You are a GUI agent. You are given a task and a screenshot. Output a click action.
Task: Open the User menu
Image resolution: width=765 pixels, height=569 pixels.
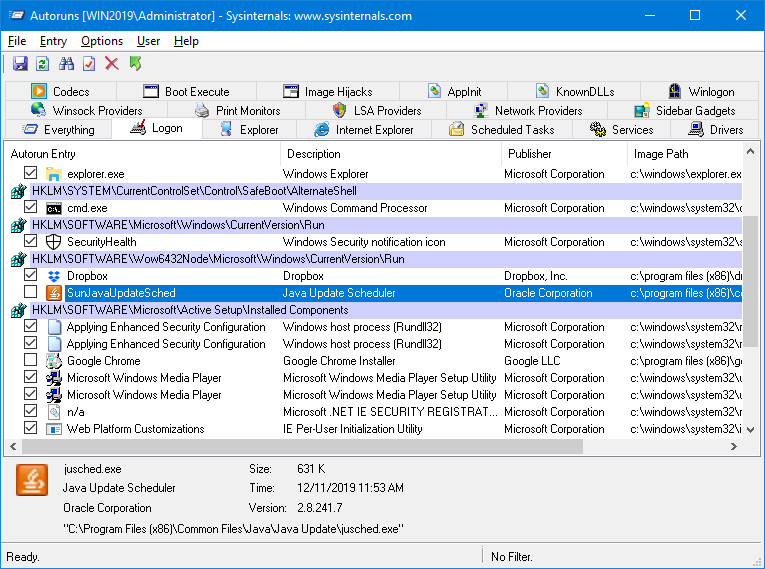pos(148,41)
